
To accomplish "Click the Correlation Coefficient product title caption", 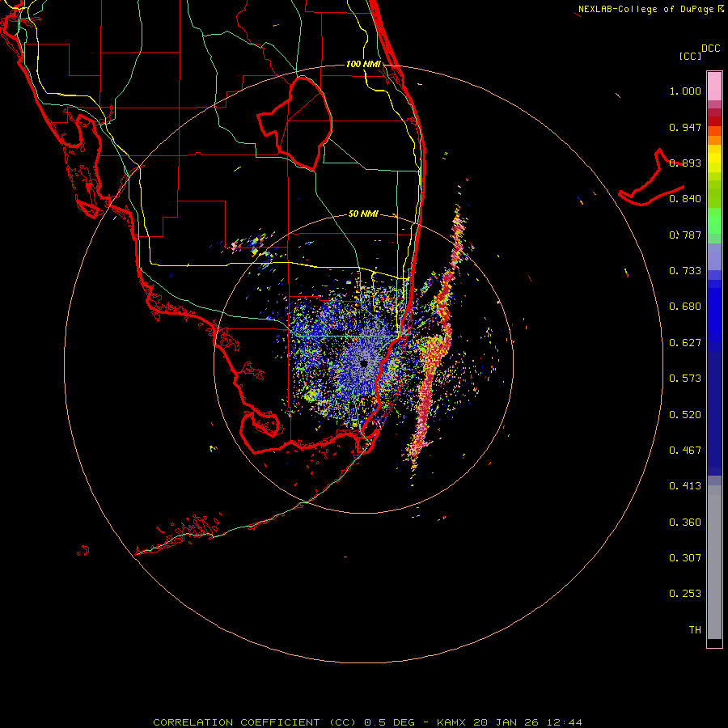I will pyautogui.click(x=367, y=722).
